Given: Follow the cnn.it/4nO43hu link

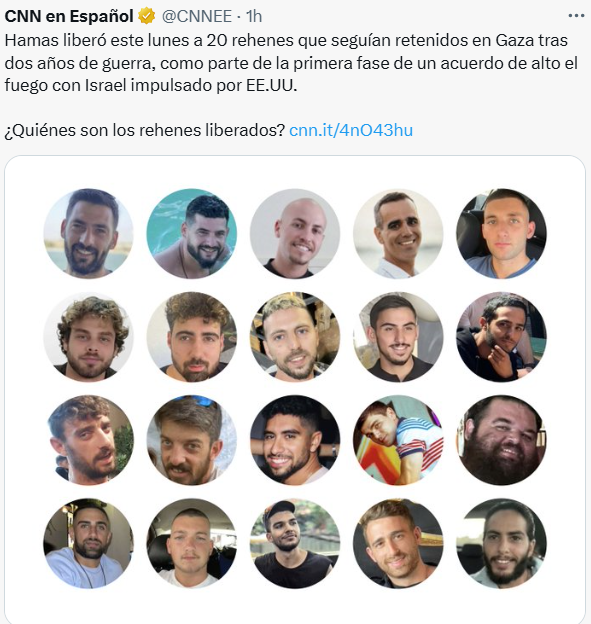Looking at the screenshot, I should pos(351,130).
